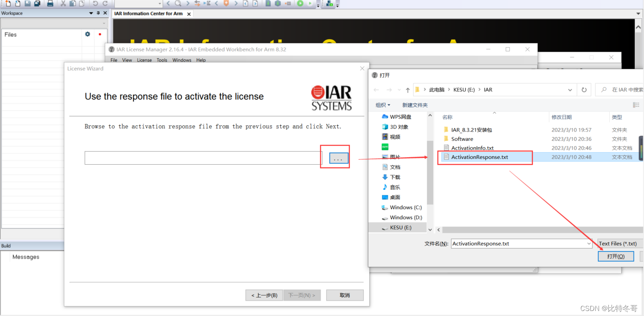Open License menu in License Manager
The width and height of the screenshot is (644, 316).
tap(145, 60)
